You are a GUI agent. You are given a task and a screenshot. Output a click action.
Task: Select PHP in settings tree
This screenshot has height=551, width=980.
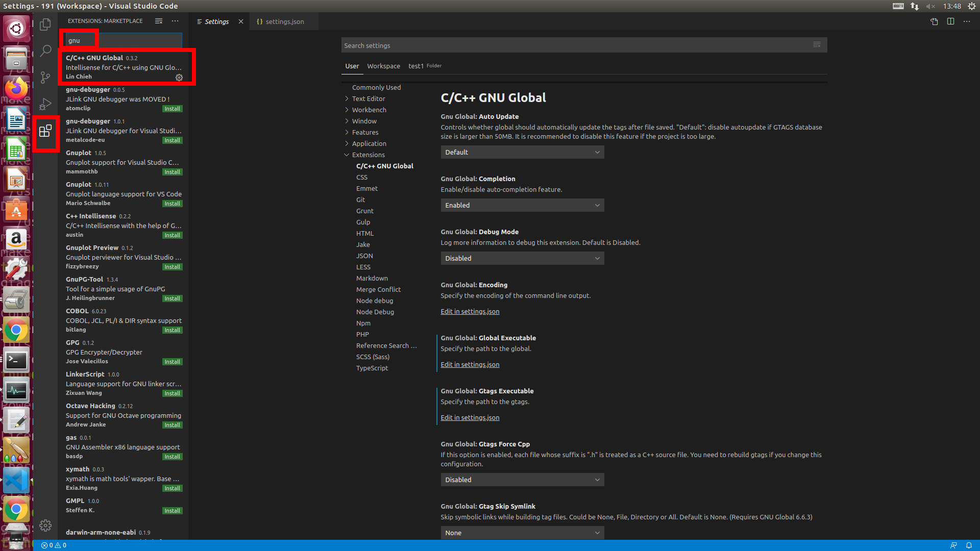(x=362, y=334)
